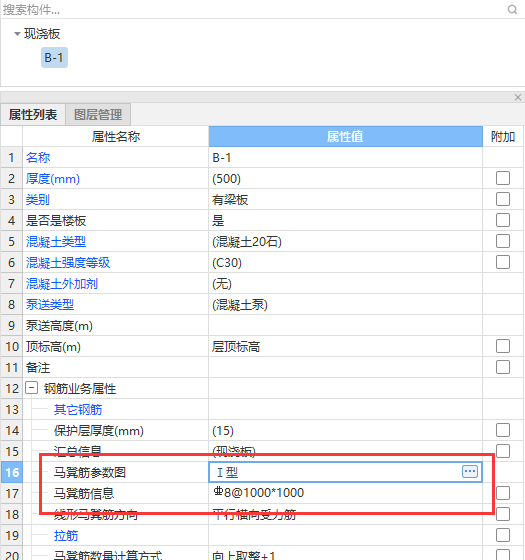Viewport: 525px width, 560px height.
Task: Click the 马凳筋信息 property name
Action: click(84, 494)
